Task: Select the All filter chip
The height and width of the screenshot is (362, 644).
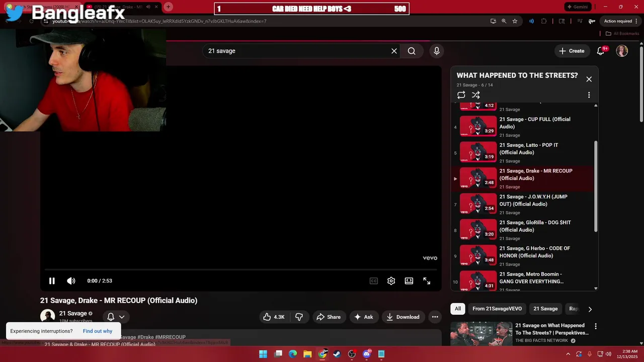Action: 458,309
